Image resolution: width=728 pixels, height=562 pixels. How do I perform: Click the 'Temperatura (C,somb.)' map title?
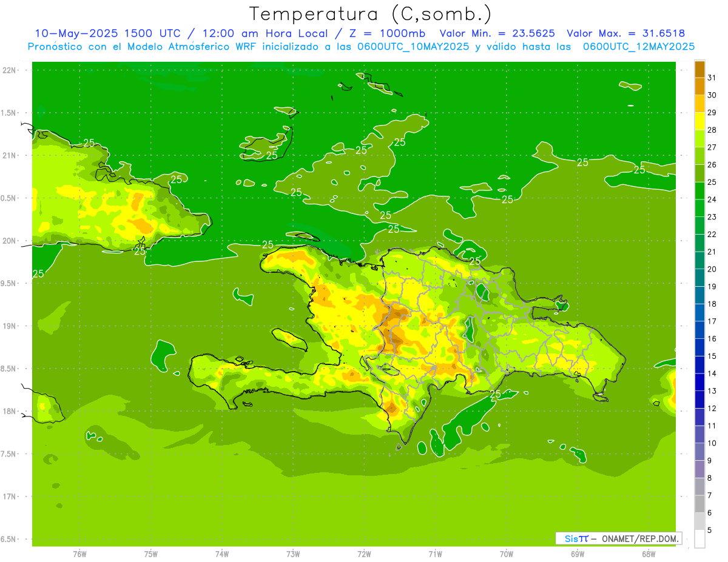tap(371, 14)
